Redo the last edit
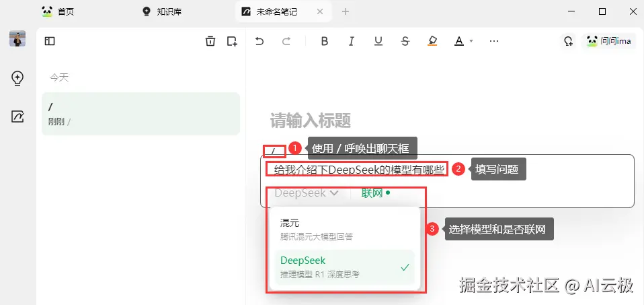Image resolution: width=644 pixels, height=305 pixels. click(x=286, y=41)
